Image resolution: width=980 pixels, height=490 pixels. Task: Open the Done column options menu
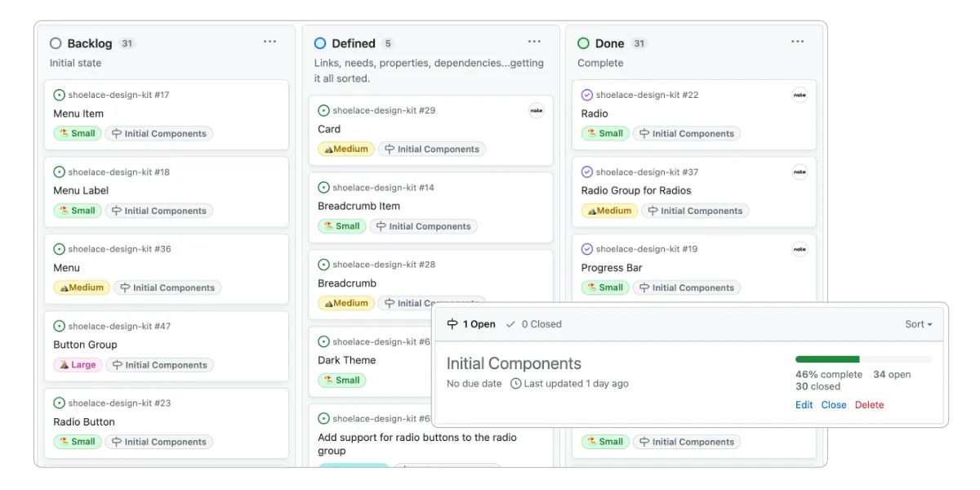(798, 41)
